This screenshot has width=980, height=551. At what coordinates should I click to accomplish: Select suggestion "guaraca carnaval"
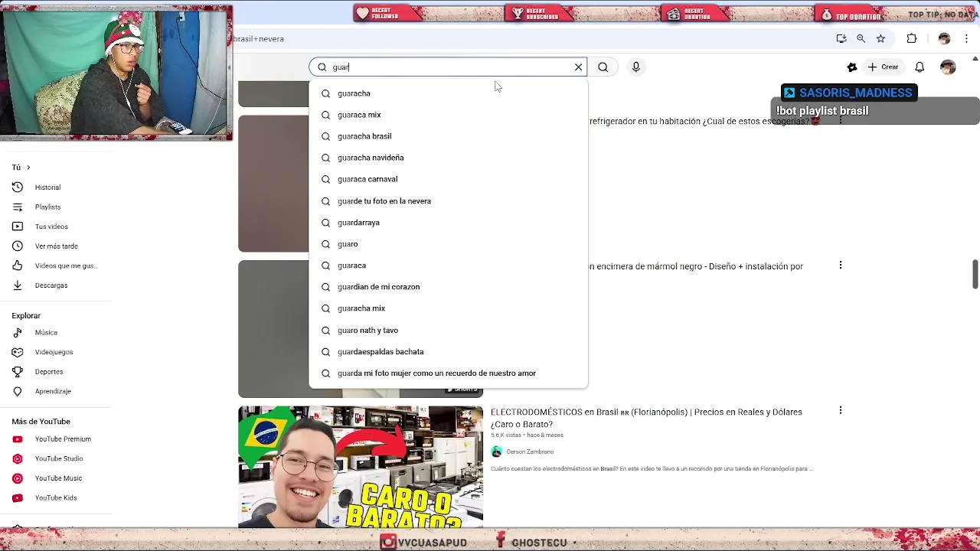coord(448,179)
